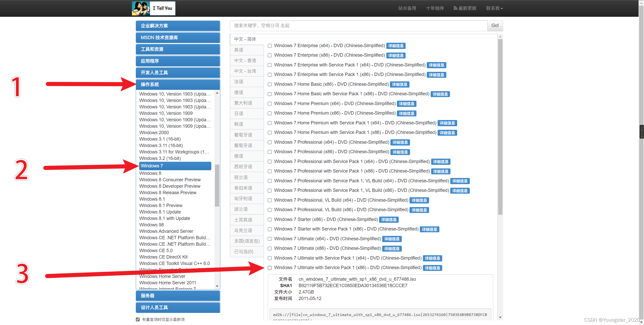Click the file list scroll-down arrow
The width and height of the screenshot is (644, 325).
pyautogui.click(x=500, y=318)
